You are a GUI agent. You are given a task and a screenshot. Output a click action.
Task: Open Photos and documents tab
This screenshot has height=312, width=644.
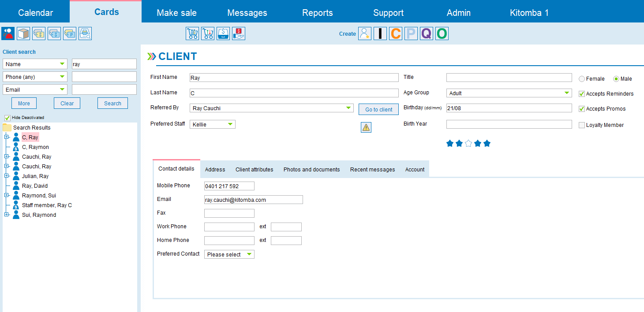coord(312,169)
